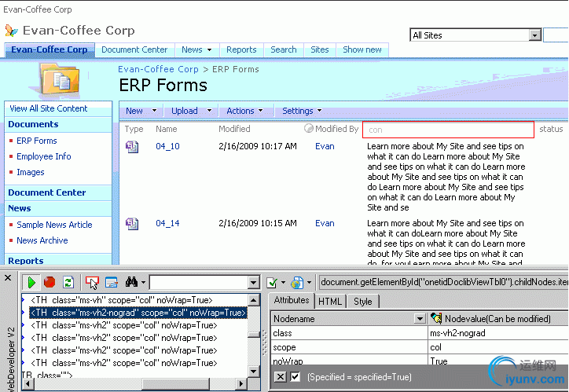This screenshot has height=392, width=569.
Task: Click the edit page window icon
Action: (112, 282)
